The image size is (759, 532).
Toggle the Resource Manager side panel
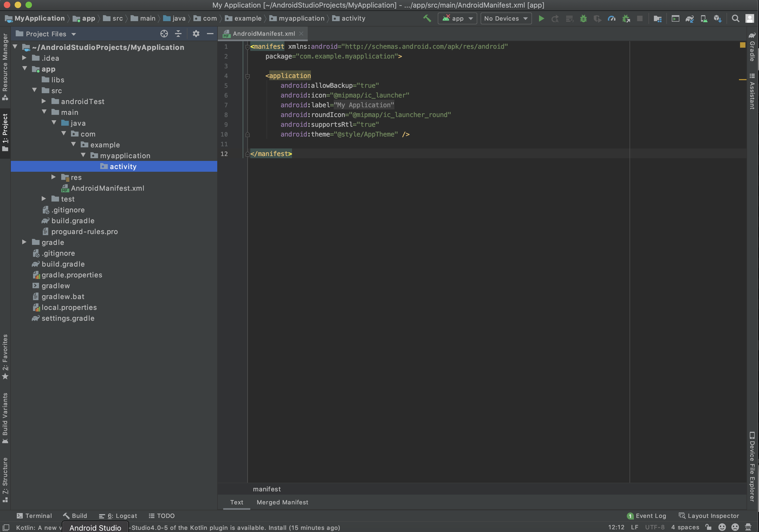tap(5, 66)
